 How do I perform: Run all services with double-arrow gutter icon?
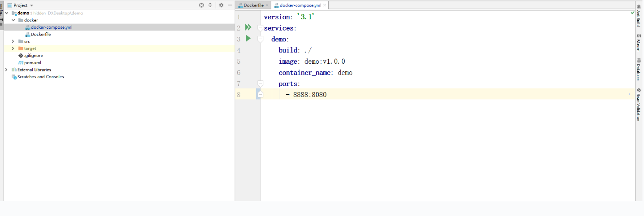[x=248, y=27]
